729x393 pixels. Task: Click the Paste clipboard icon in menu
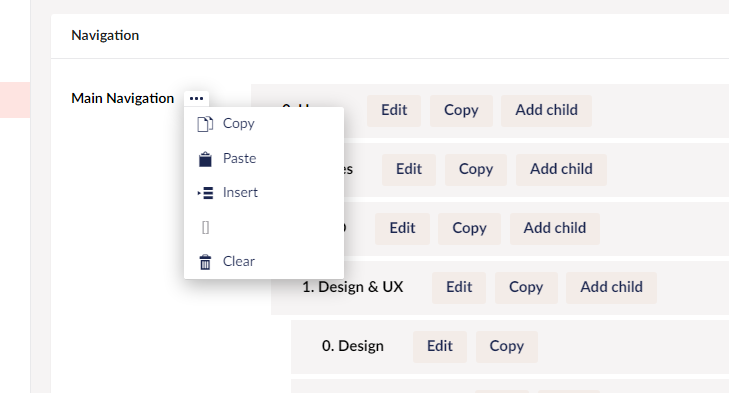click(x=205, y=159)
